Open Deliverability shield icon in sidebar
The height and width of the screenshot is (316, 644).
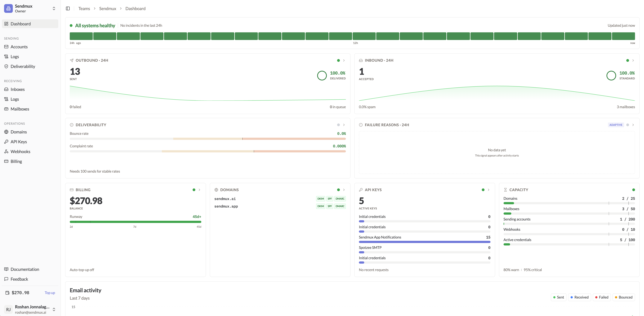tap(6, 66)
